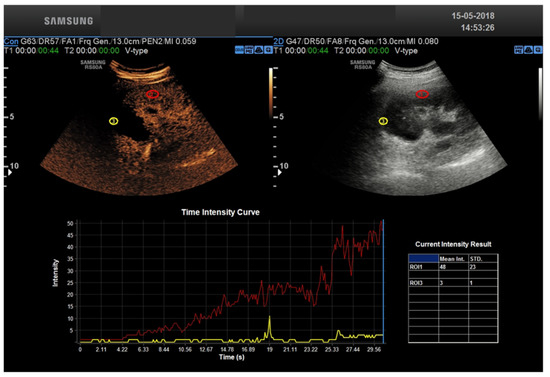Click the first blue icon in contrast pane toolbar
The width and height of the screenshot is (550, 377).
(x=239, y=50)
